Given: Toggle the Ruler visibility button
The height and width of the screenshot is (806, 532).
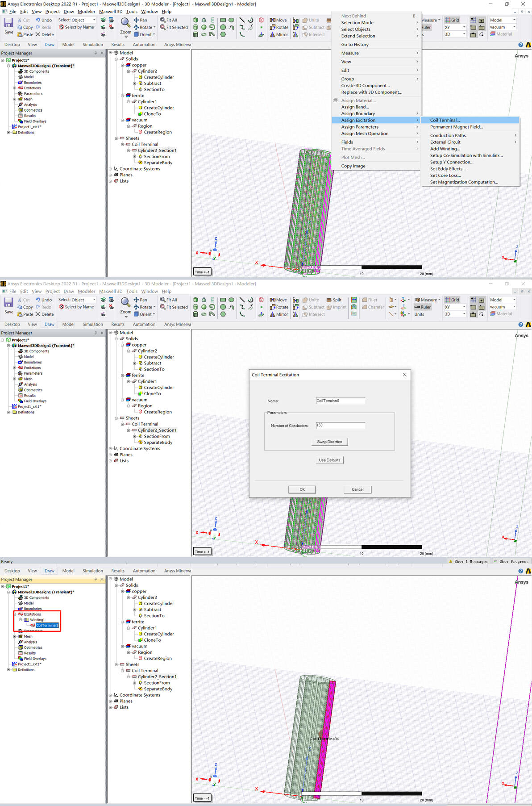Looking at the screenshot, I should coord(423,307).
